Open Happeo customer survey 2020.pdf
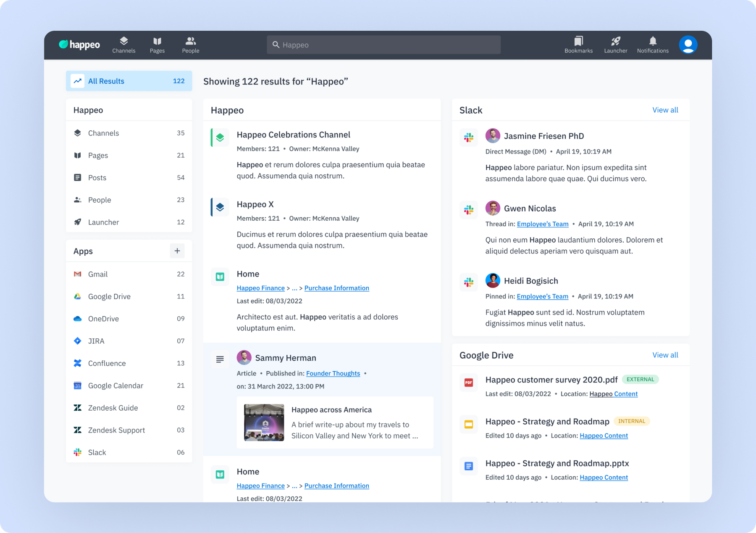 click(551, 380)
